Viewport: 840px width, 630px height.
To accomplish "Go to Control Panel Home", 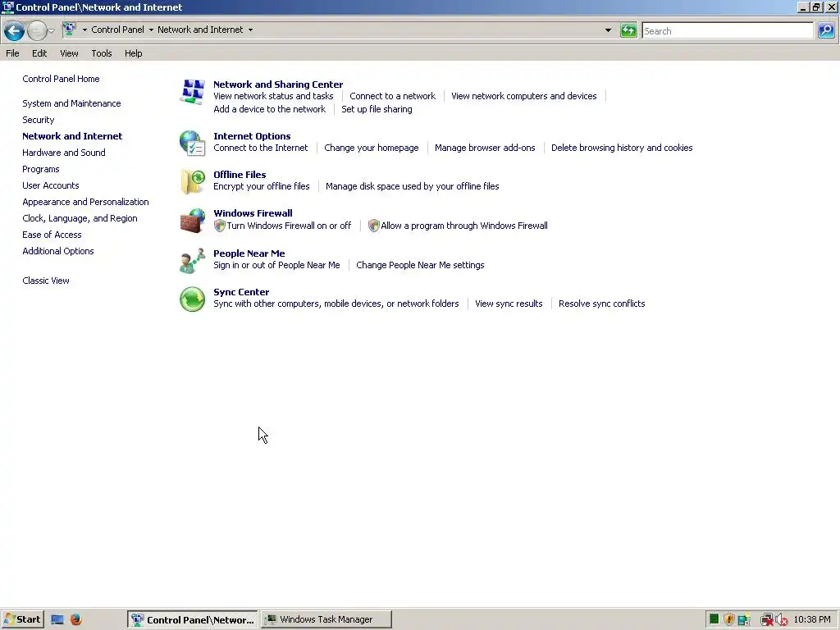I will click(x=61, y=79).
